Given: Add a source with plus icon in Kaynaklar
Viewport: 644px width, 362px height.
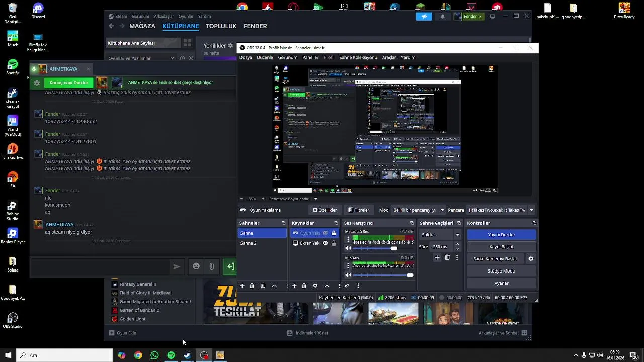Looking at the screenshot, I should [294, 286].
